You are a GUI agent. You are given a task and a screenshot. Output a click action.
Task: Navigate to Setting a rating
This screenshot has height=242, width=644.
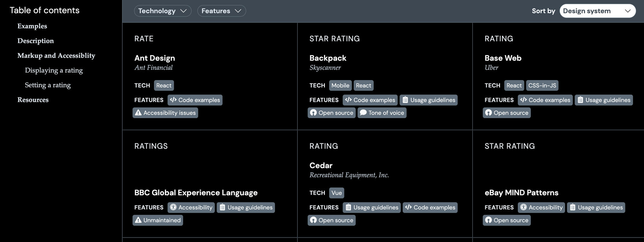pos(48,85)
